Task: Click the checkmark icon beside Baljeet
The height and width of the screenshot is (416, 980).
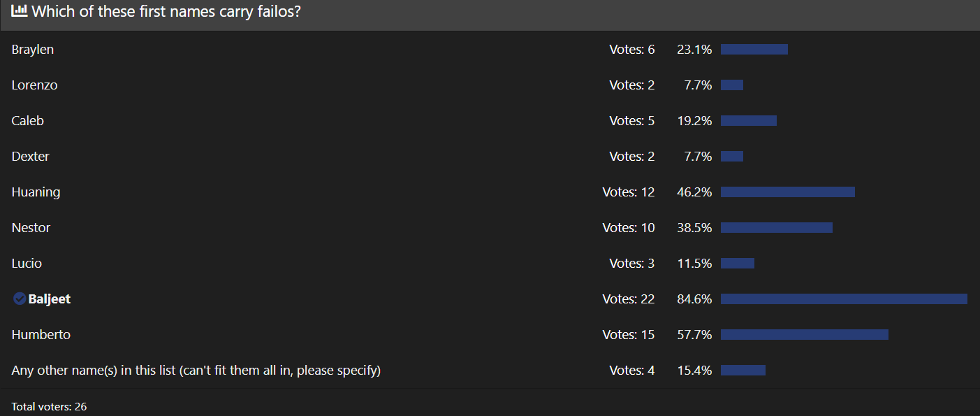Action: click(x=20, y=299)
